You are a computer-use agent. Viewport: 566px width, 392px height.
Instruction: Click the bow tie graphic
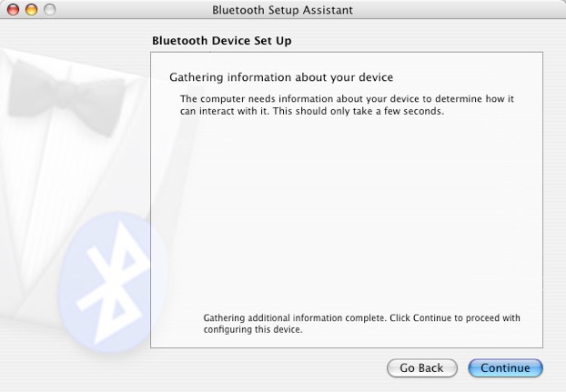pos(66,97)
